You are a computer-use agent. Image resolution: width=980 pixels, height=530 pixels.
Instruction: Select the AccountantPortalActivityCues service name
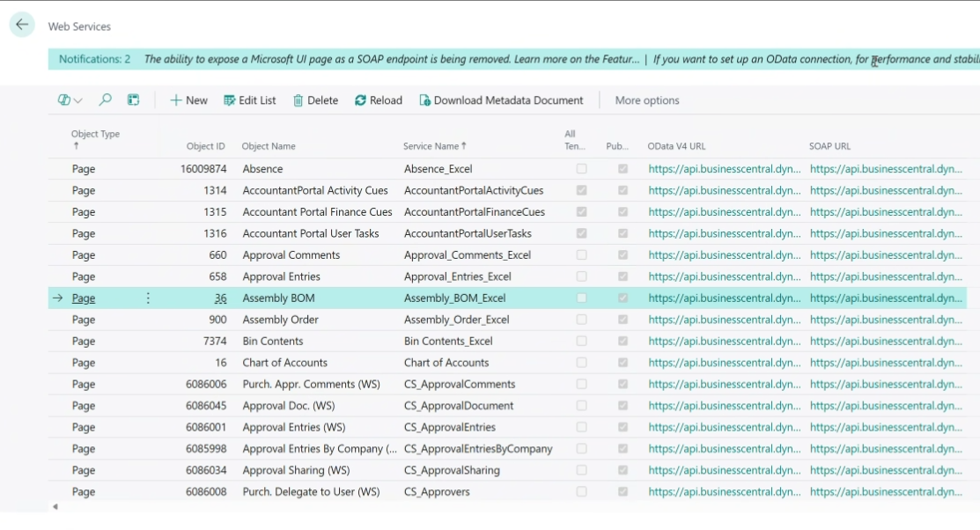pyautogui.click(x=474, y=190)
